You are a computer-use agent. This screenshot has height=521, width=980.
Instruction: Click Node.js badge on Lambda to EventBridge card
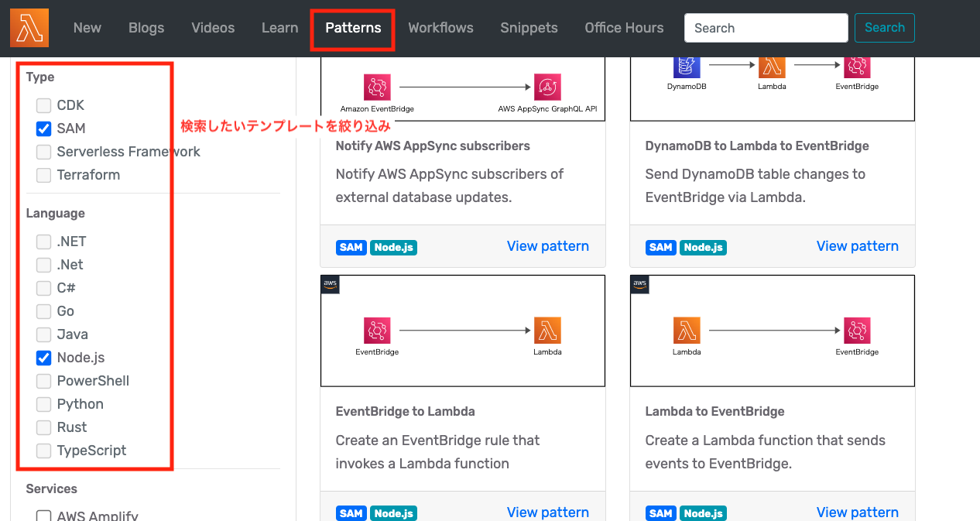[x=704, y=513]
